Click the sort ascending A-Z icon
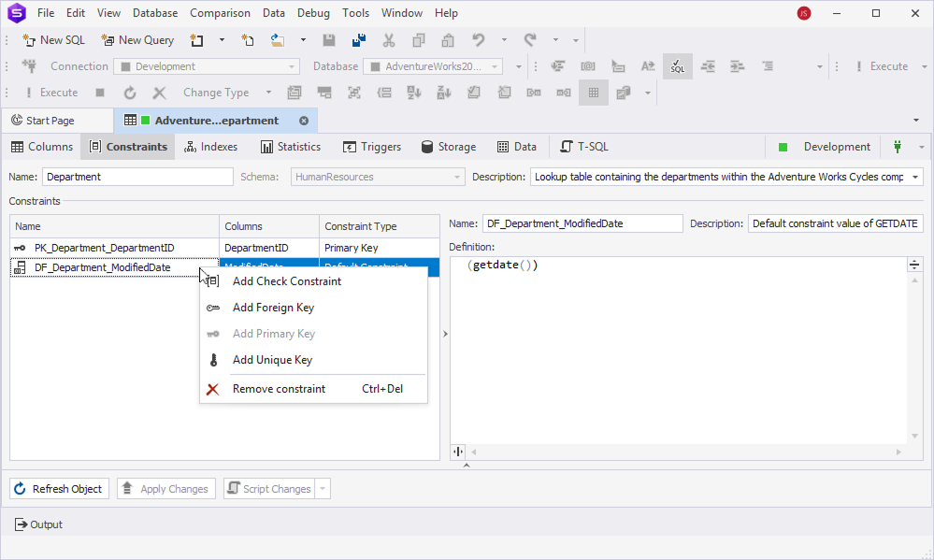 (414, 93)
